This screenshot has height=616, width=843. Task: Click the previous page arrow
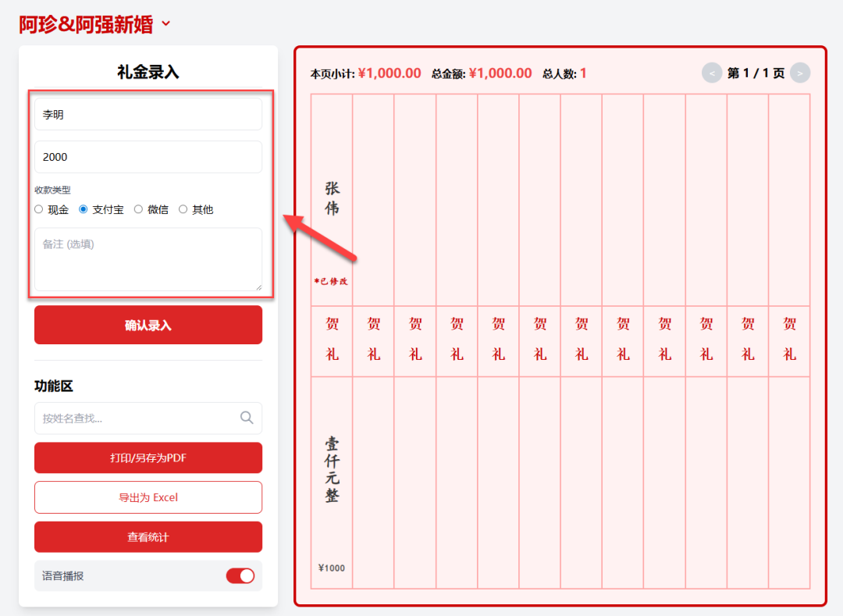(x=711, y=73)
